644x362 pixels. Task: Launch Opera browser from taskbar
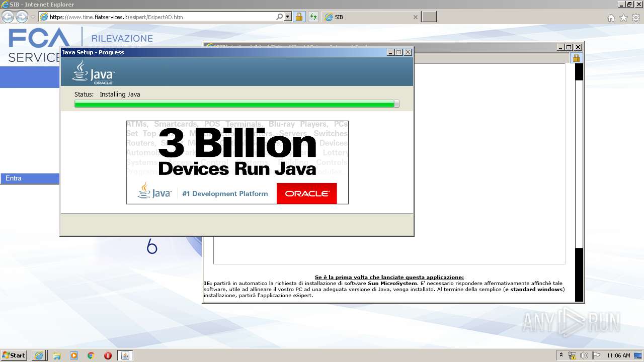pyautogui.click(x=108, y=355)
